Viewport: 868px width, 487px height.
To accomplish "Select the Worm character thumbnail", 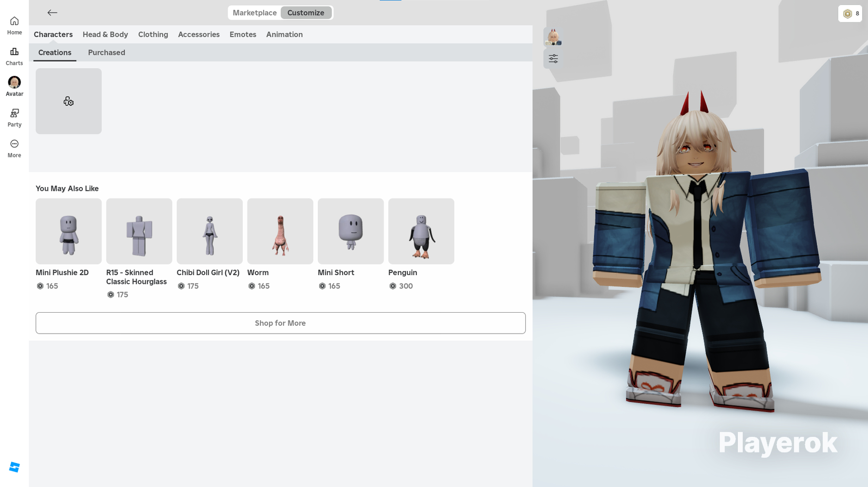I will pos(280,231).
